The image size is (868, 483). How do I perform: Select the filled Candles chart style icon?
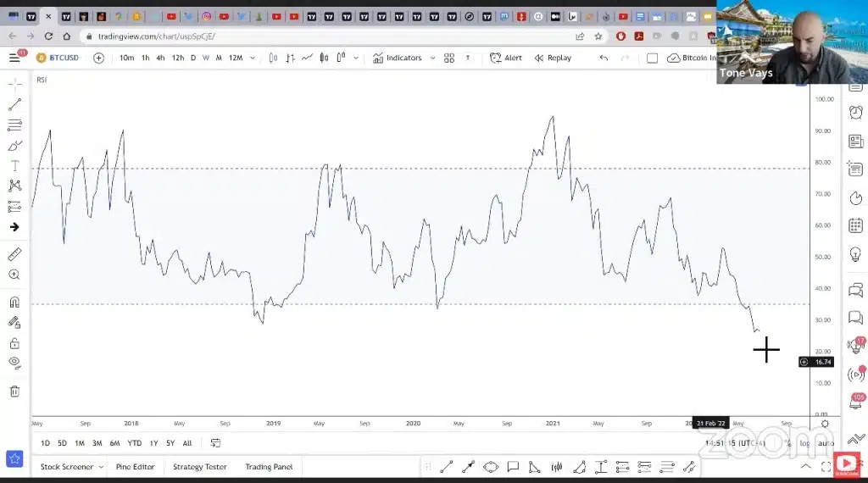324,58
